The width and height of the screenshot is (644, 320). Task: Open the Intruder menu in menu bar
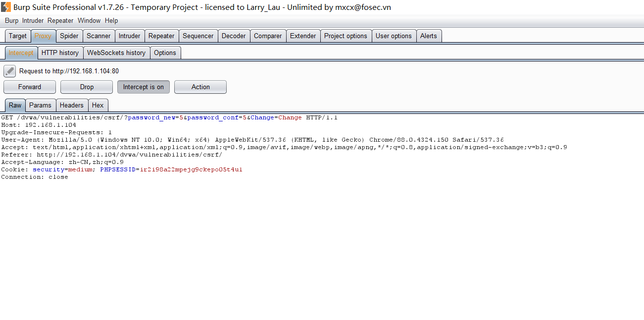[33, 21]
